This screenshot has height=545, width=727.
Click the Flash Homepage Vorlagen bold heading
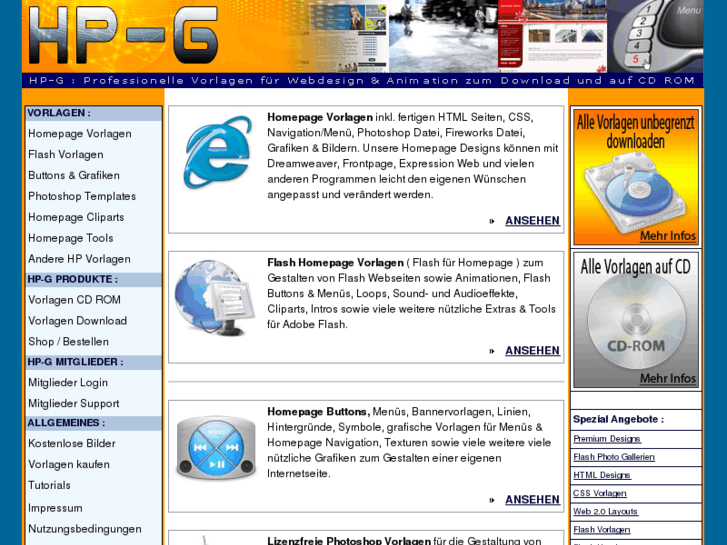335,263
